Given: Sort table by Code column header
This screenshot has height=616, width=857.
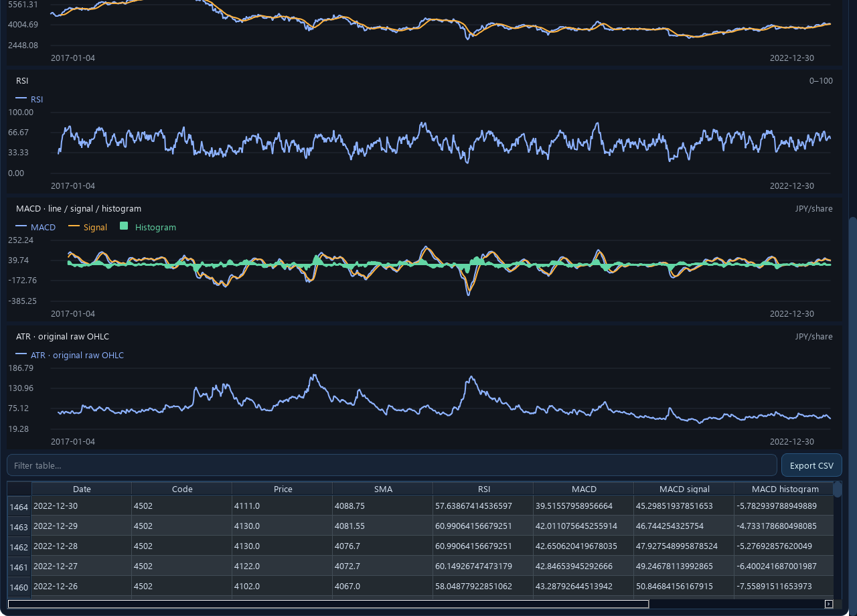Looking at the screenshot, I should coord(182,489).
